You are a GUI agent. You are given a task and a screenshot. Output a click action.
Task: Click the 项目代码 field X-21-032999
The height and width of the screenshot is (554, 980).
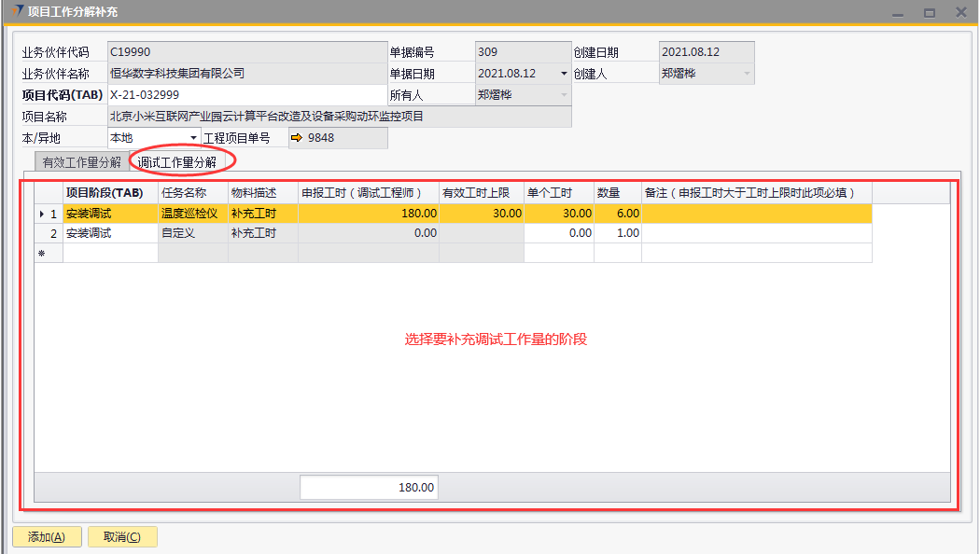[246, 95]
